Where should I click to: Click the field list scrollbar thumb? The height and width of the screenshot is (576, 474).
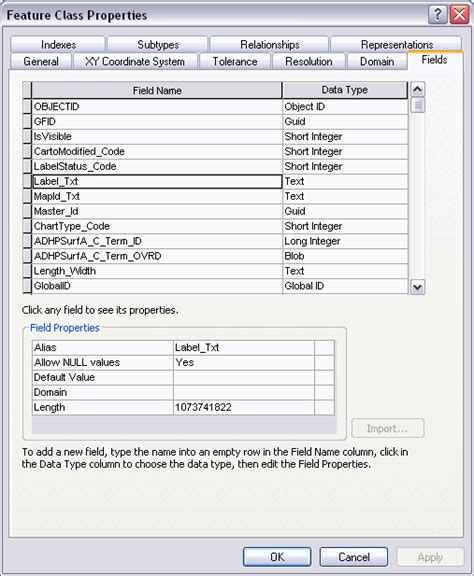(x=417, y=105)
